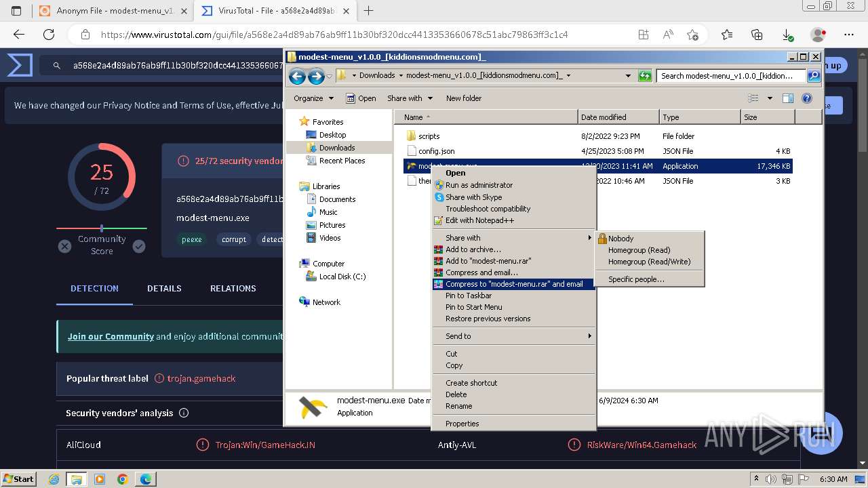Choose Add to "modest-menu.rar"
This screenshot has height=488, width=868.
point(514,261)
